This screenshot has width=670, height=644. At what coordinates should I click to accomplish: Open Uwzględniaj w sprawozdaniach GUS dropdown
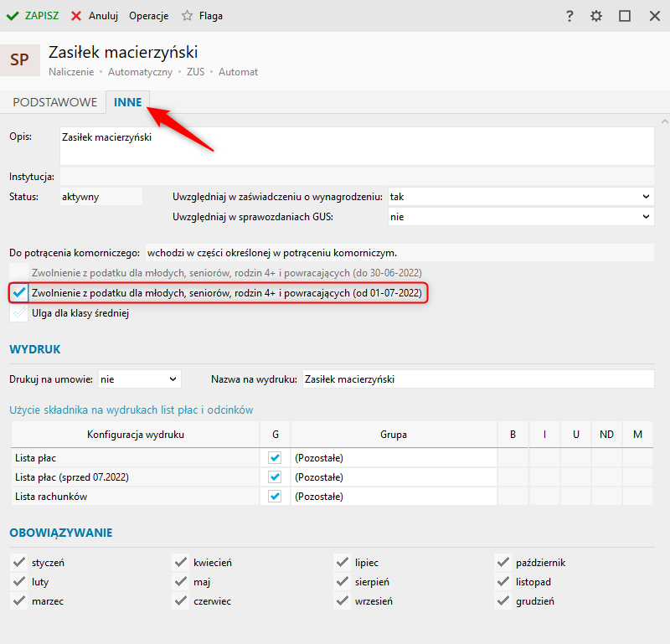[521, 217]
